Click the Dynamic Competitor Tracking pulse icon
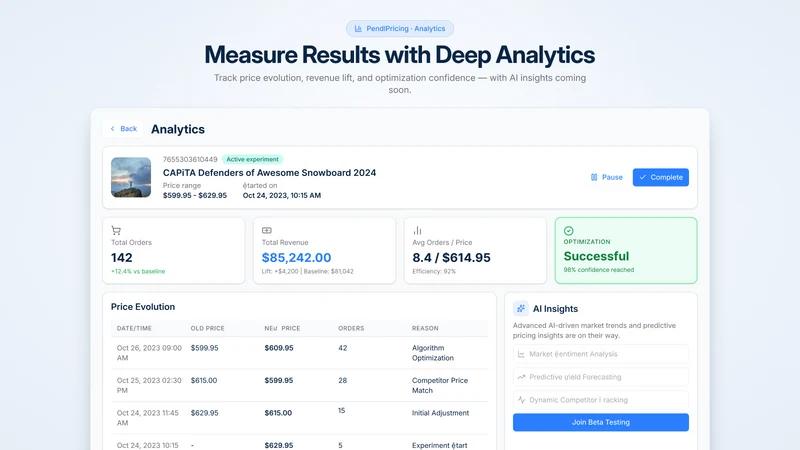Screen dimensions: 800x450 coord(521,400)
